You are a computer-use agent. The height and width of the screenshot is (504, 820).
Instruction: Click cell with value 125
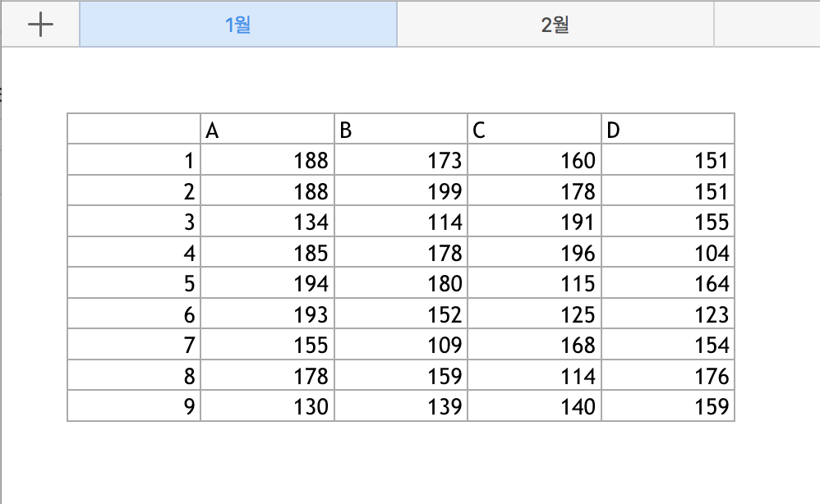click(x=534, y=314)
